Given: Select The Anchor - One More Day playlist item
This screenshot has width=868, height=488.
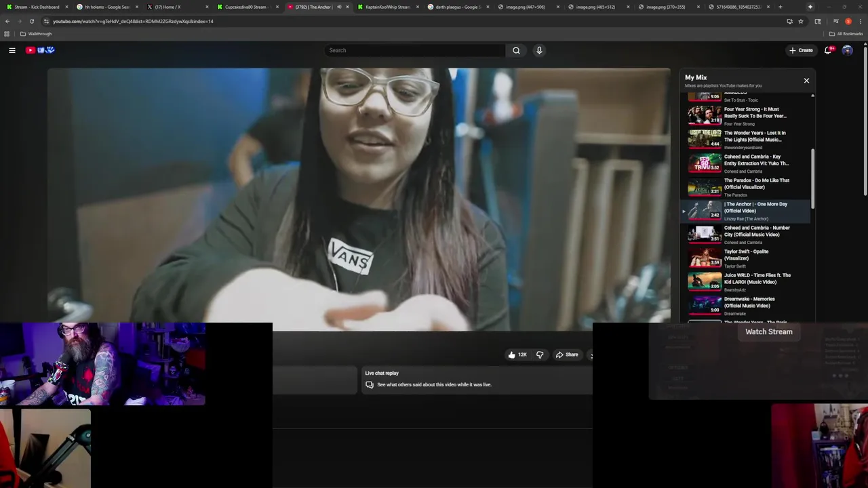Looking at the screenshot, I should point(746,211).
